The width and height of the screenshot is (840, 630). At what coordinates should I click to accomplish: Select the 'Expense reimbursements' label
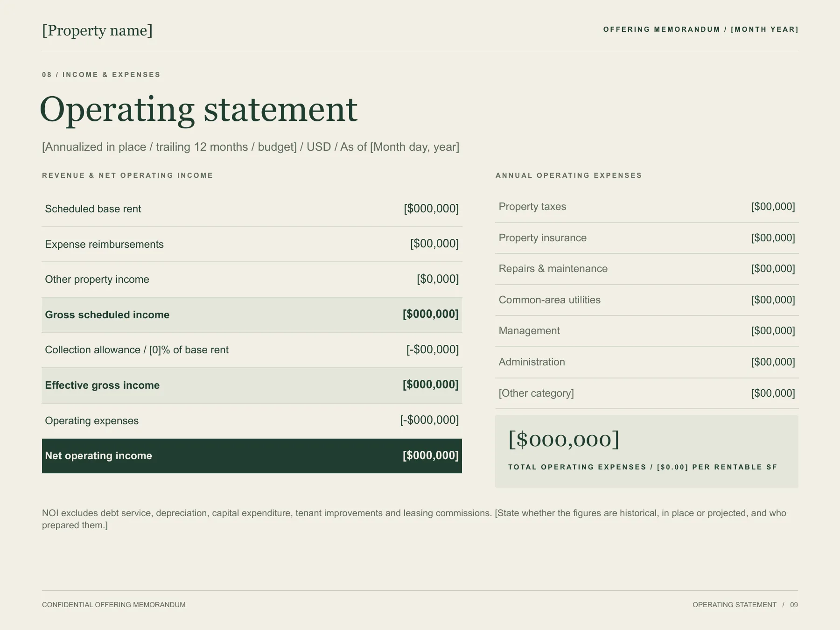pos(104,245)
